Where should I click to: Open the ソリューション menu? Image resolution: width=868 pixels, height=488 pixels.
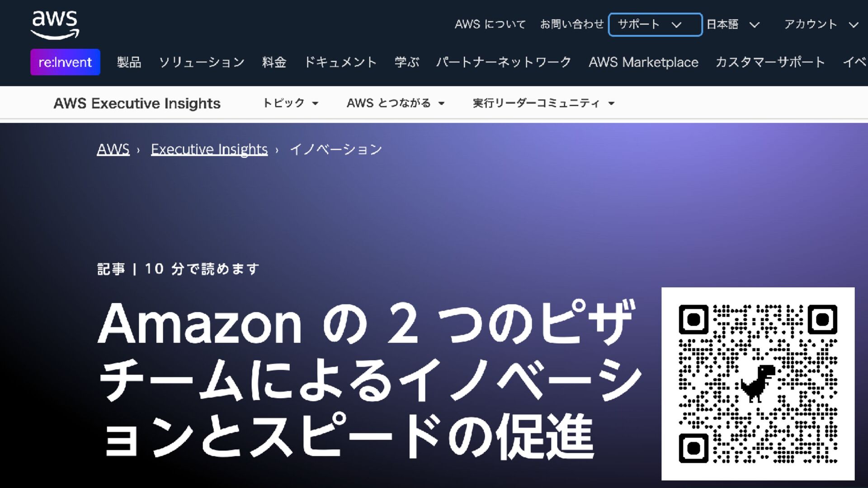point(202,62)
